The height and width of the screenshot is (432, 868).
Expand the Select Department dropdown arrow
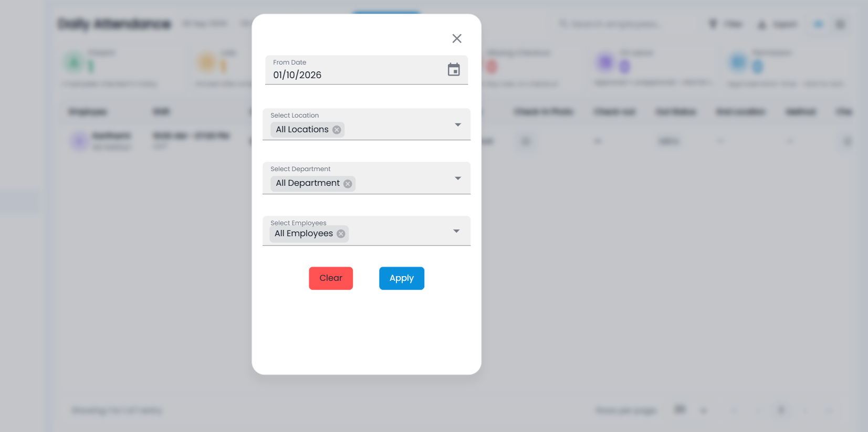click(x=458, y=178)
